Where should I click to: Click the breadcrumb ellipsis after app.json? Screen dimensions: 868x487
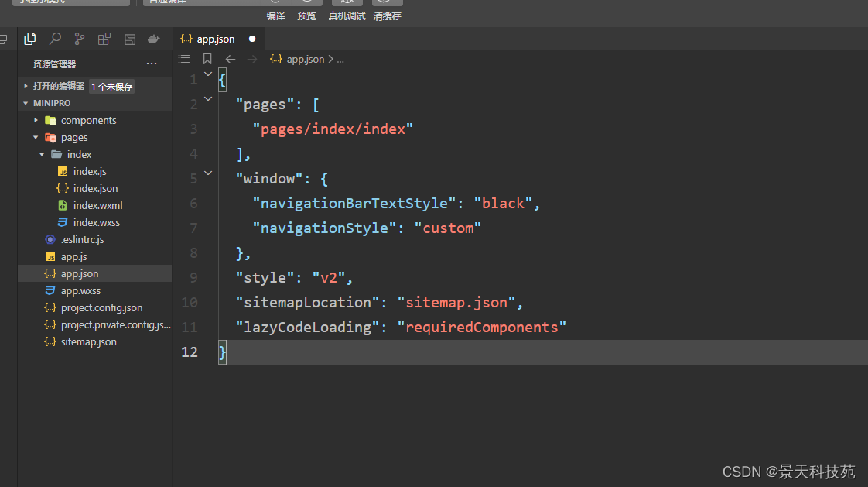click(x=340, y=60)
